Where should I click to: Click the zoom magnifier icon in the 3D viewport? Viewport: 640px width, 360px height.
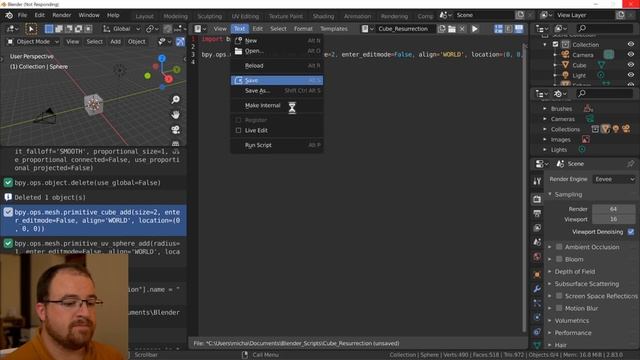176,100
